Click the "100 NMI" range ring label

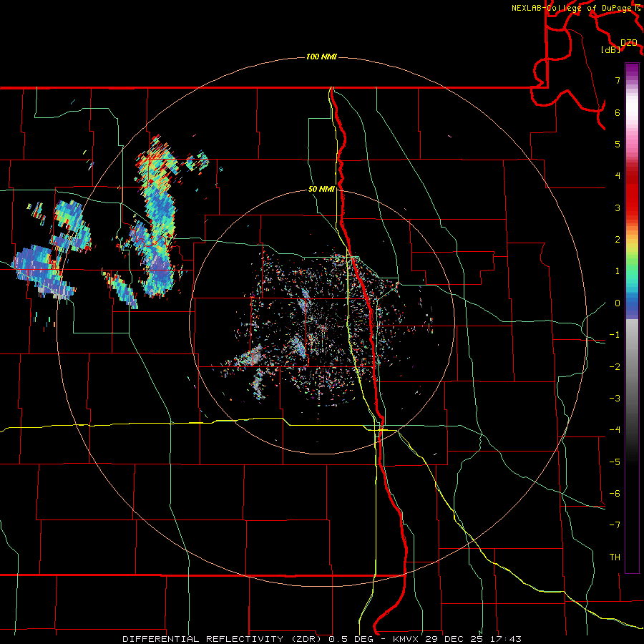click(321, 57)
